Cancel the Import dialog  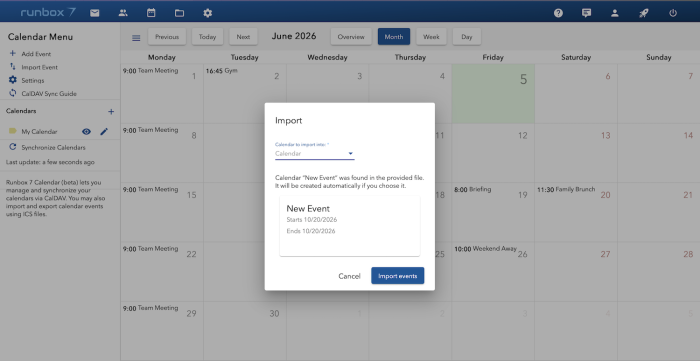349,276
